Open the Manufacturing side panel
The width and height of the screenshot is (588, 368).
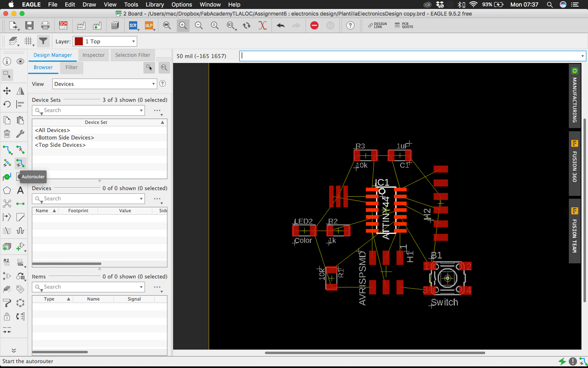pos(575,96)
